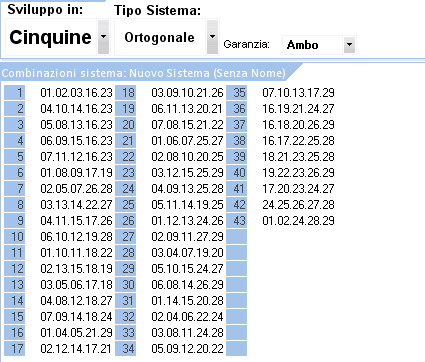Click row number 36 index cell
Image resolution: width=425 pixels, height=362 pixels.
[x=237, y=109]
